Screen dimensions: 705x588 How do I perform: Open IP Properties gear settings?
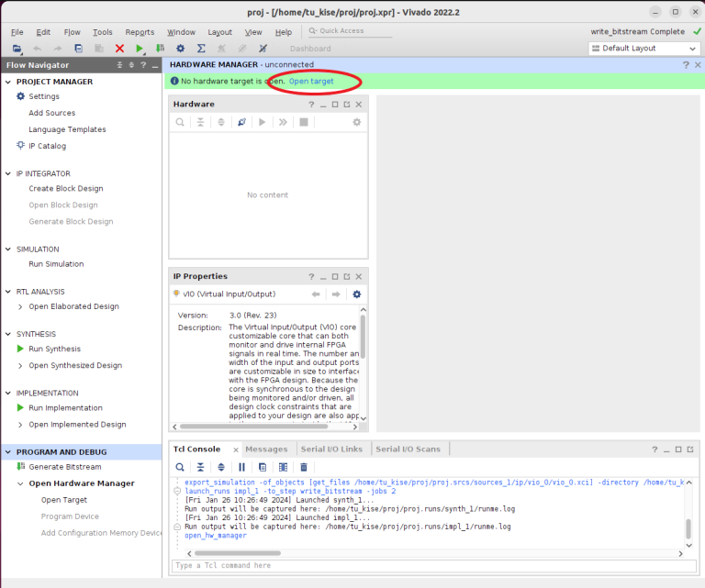pos(357,294)
